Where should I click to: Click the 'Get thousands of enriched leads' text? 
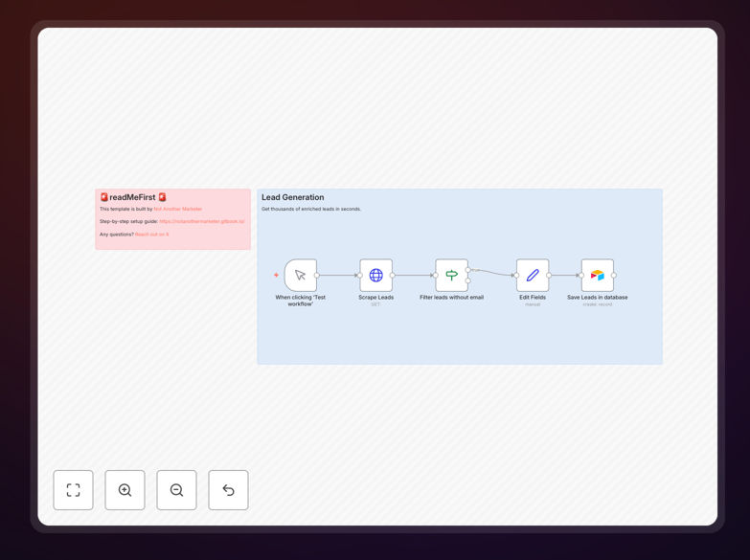pos(311,209)
